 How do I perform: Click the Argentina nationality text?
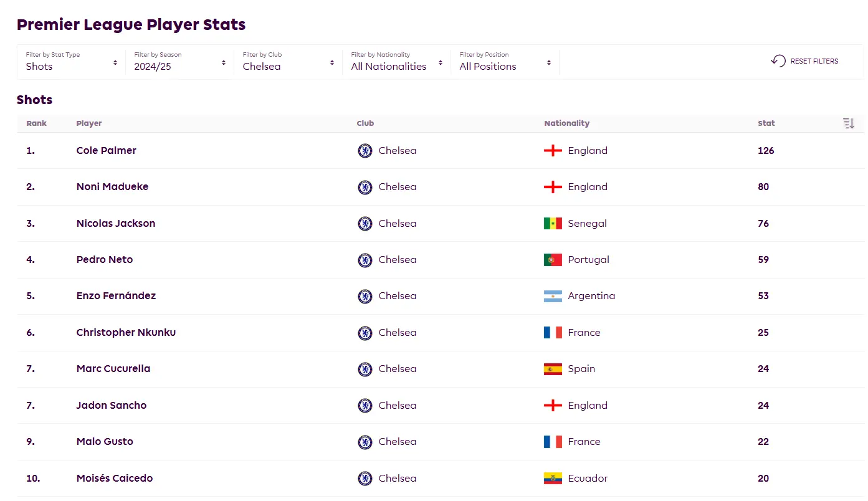pyautogui.click(x=591, y=296)
